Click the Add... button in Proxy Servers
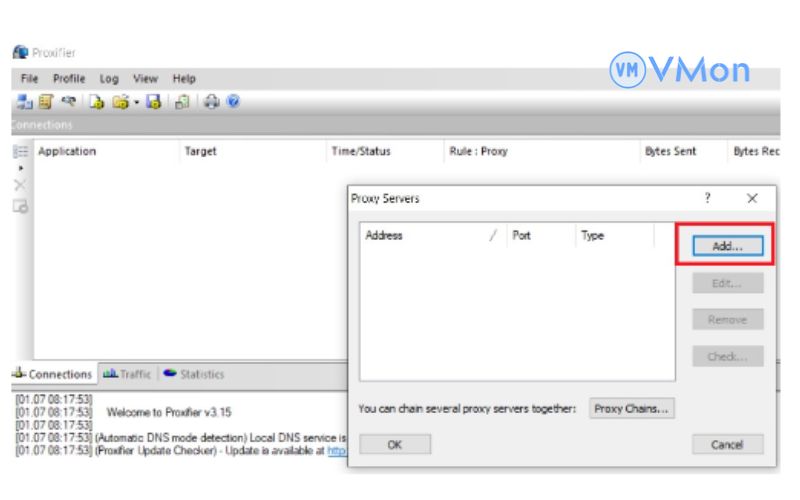 point(727,245)
